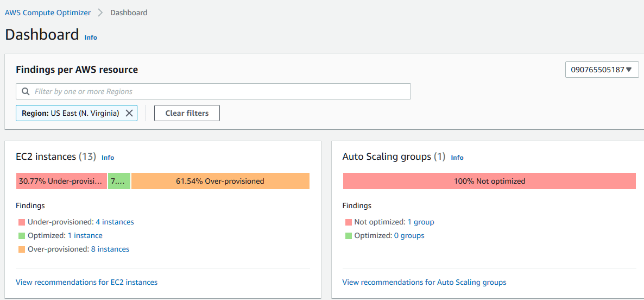Click the 61.54% Over-provisioned bar segment
The width and height of the screenshot is (644, 300).
[220, 181]
